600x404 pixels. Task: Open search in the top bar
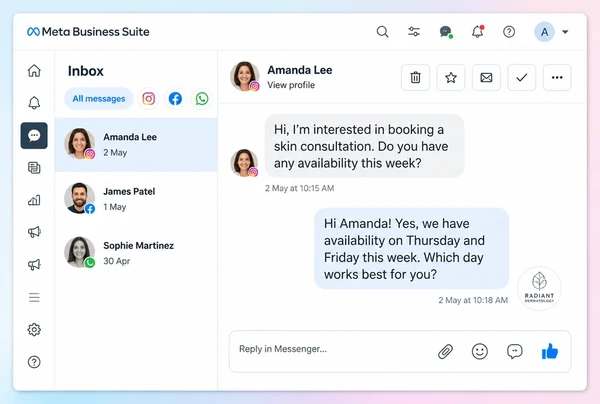pyautogui.click(x=382, y=32)
